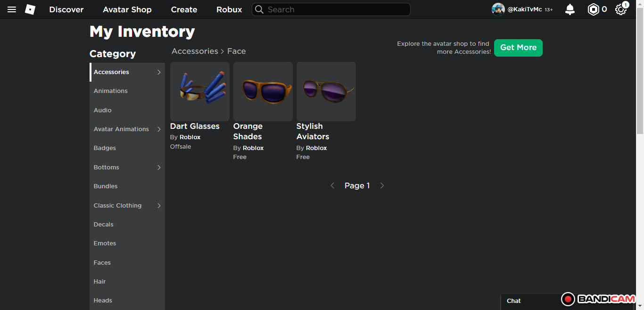644x310 pixels.
Task: Open the Robux balance icon
Action: [593, 9]
